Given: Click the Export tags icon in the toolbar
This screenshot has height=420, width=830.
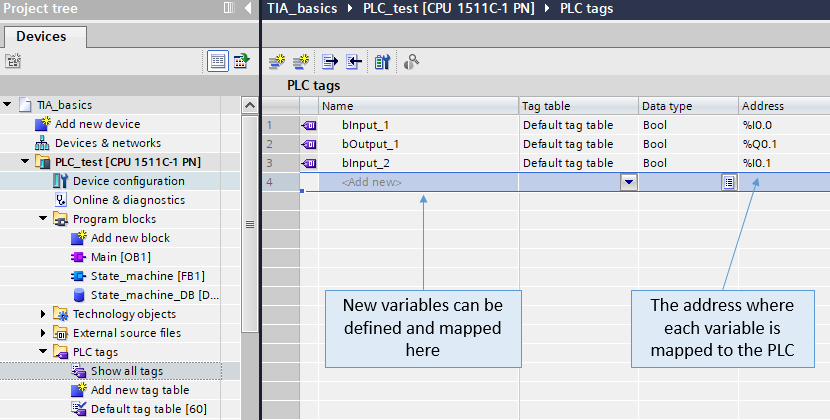Looking at the screenshot, I should click(x=329, y=62).
